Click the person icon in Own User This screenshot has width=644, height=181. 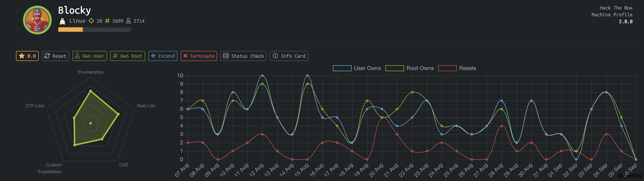(77, 56)
